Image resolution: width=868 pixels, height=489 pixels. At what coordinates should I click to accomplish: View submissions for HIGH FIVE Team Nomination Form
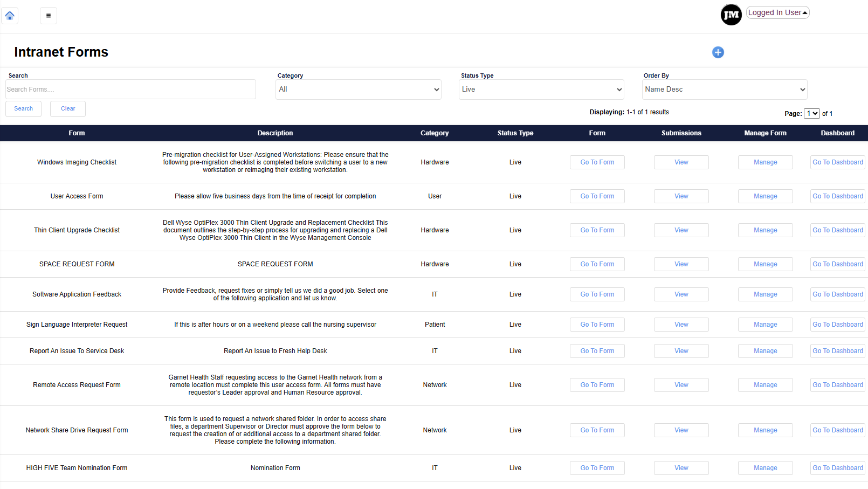point(681,468)
